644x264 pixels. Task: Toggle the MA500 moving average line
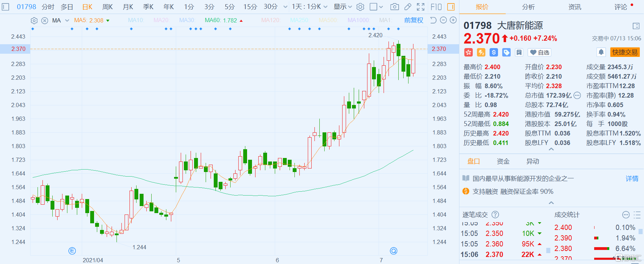[x=328, y=20]
